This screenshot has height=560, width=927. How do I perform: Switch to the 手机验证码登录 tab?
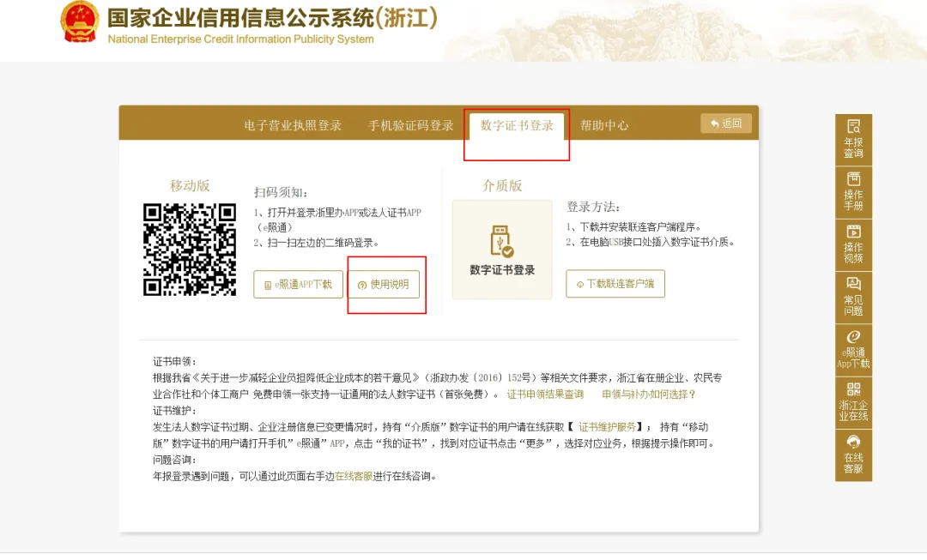point(410,123)
